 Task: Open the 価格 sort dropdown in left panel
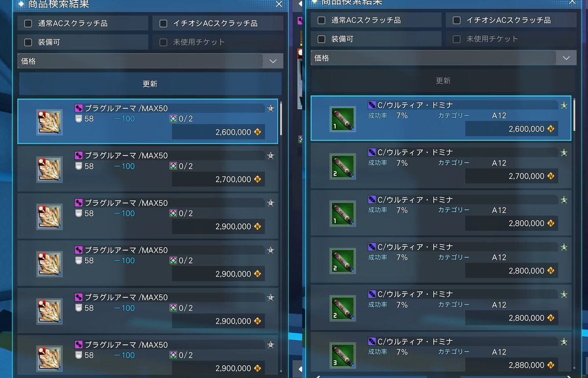tap(150, 61)
